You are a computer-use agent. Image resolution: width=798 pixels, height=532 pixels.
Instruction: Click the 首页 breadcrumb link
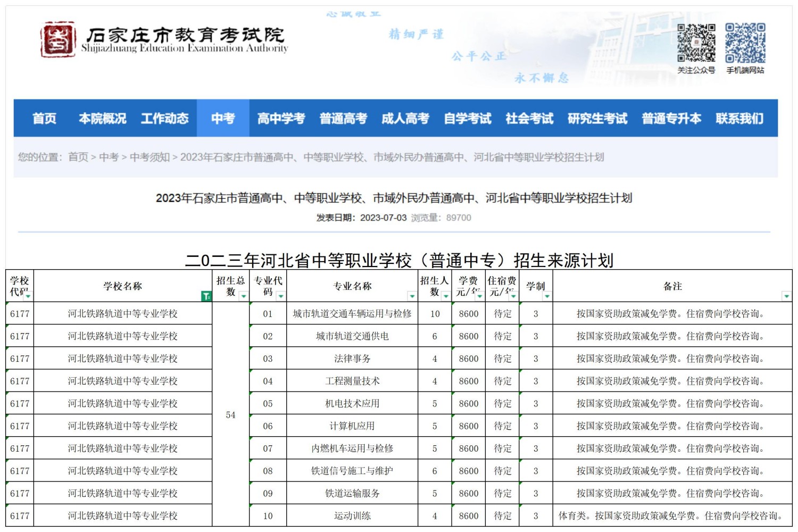coord(78,157)
